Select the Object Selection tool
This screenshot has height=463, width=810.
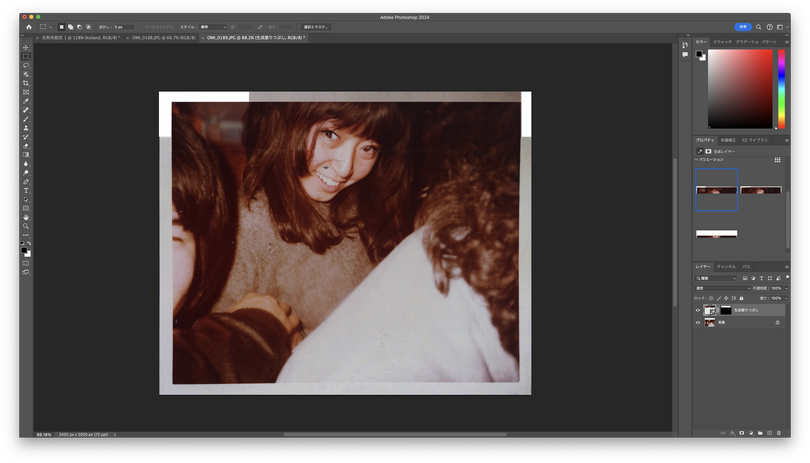pyautogui.click(x=26, y=74)
